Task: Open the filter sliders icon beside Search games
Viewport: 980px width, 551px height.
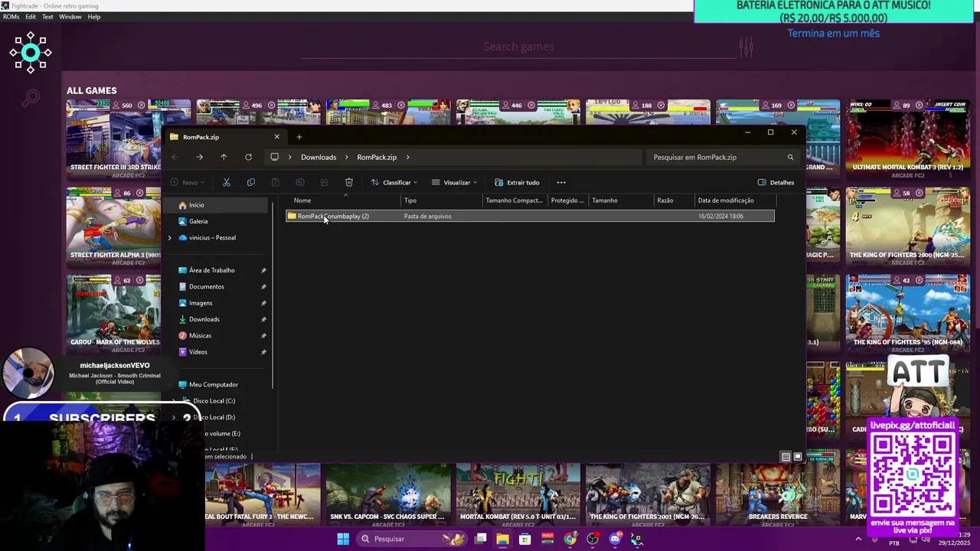Action: click(746, 47)
